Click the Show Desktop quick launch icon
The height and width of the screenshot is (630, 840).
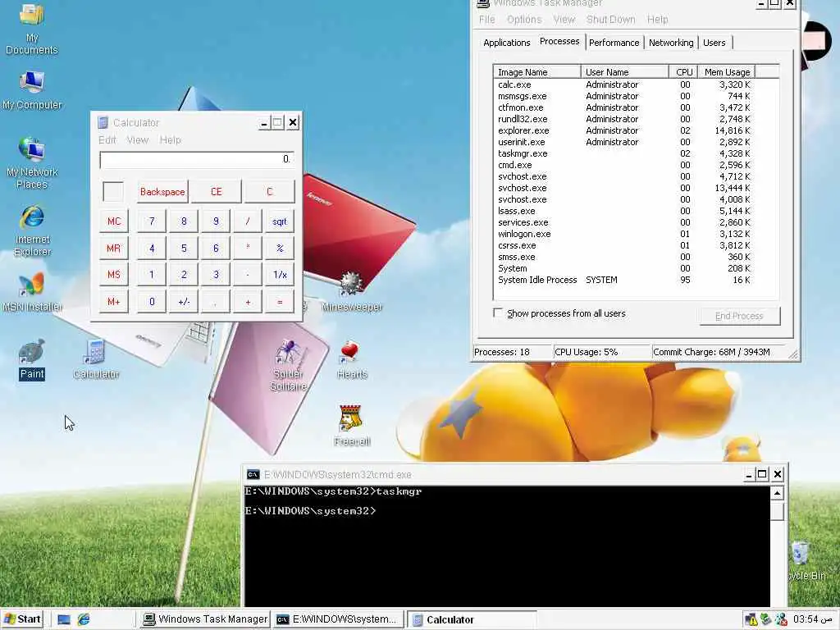pyautogui.click(x=64, y=620)
